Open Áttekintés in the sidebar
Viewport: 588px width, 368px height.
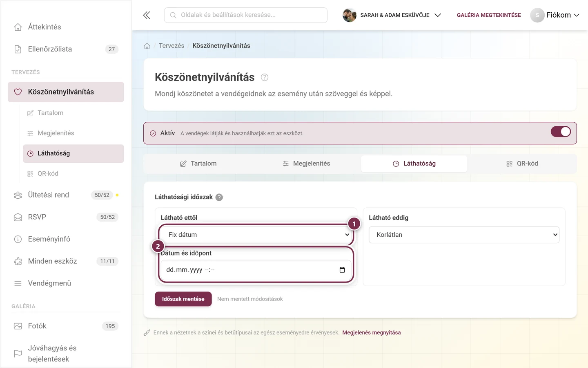(66, 27)
